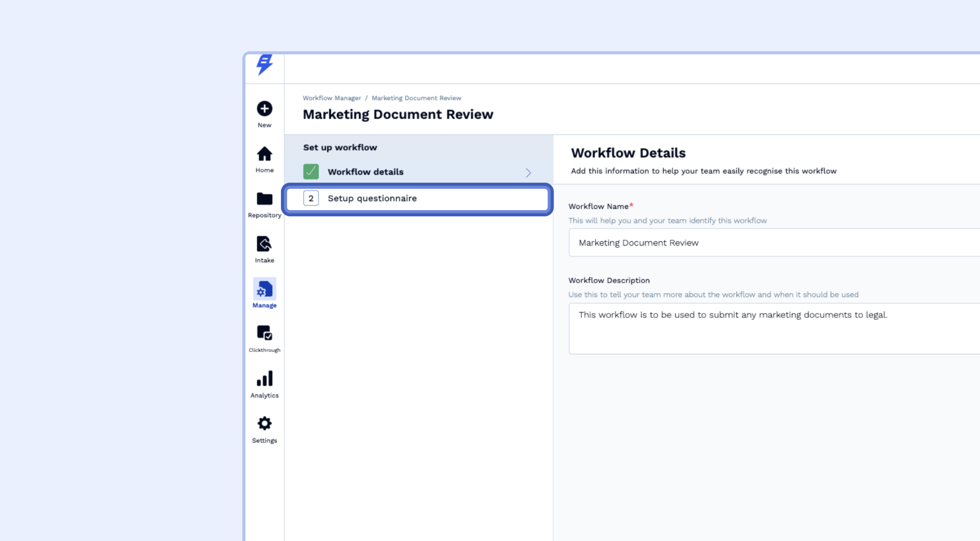Click green checkmark beside Workflow details
Screen dimensions: 980x541
click(311, 171)
